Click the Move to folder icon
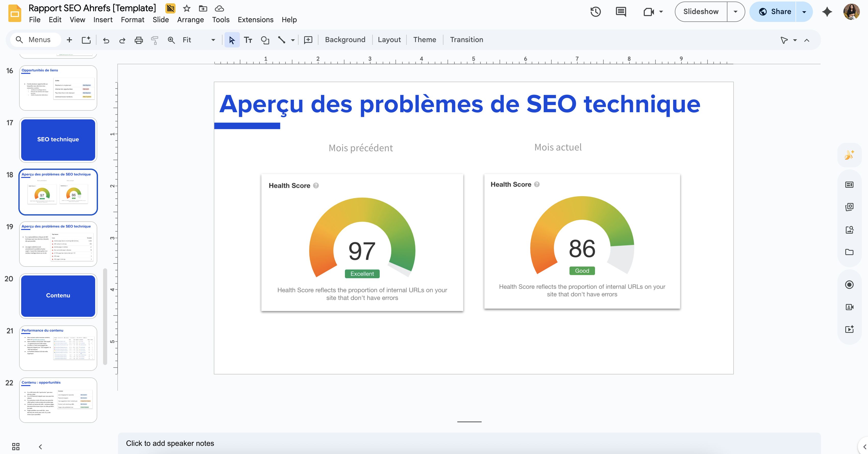The image size is (868, 454). click(203, 9)
